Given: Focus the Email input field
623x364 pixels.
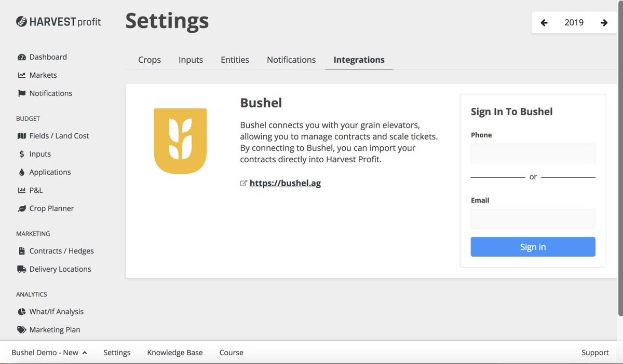Looking at the screenshot, I should [533, 219].
